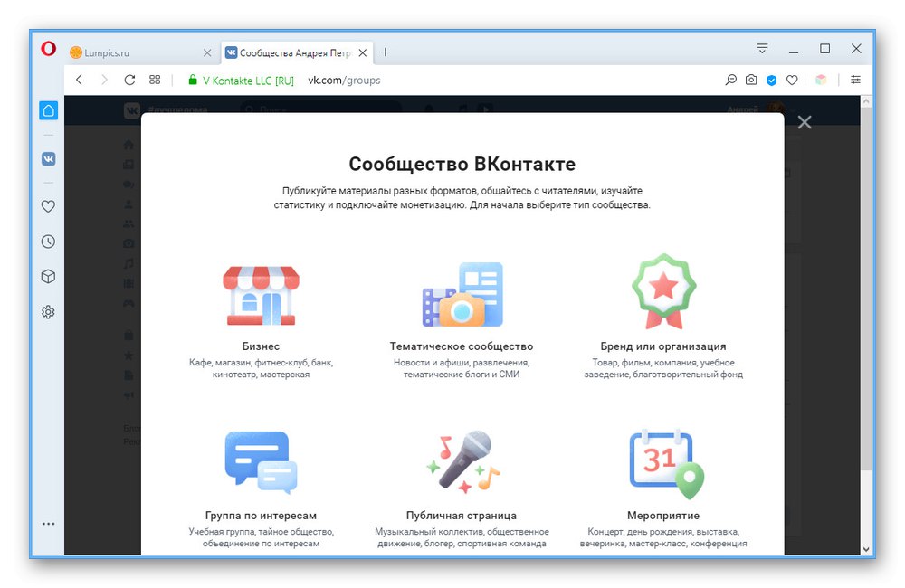Screen dimensions: 905x588
Task: Open the Opera main menu logo
Action: [49, 49]
